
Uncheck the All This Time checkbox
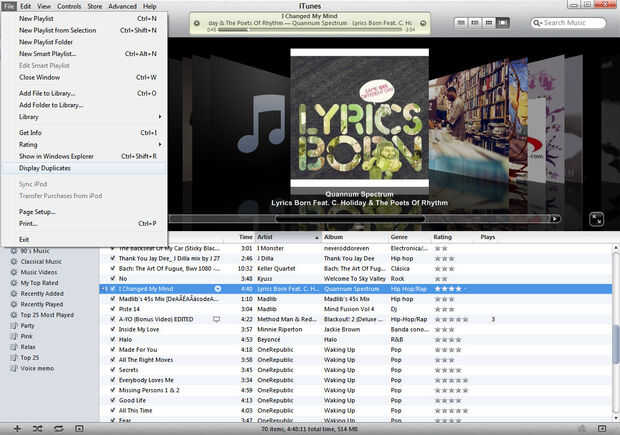(x=112, y=410)
